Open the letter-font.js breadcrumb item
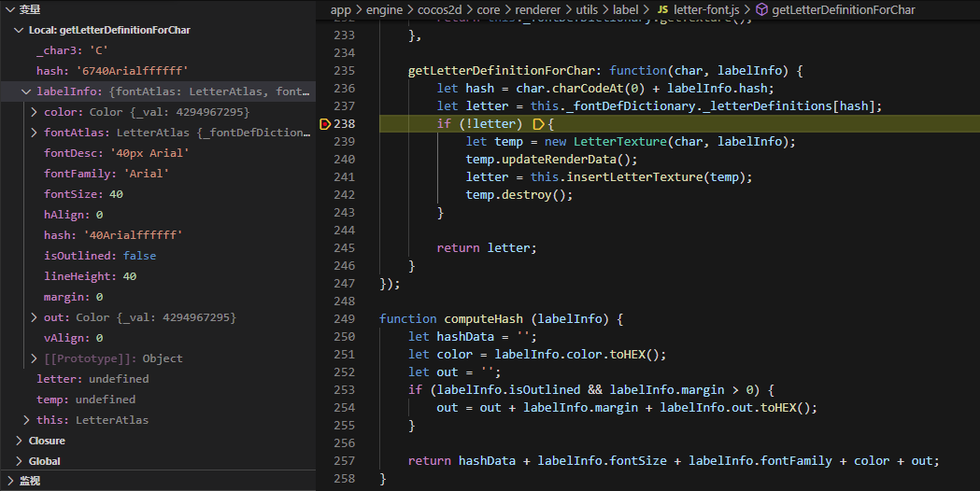 pos(706,9)
